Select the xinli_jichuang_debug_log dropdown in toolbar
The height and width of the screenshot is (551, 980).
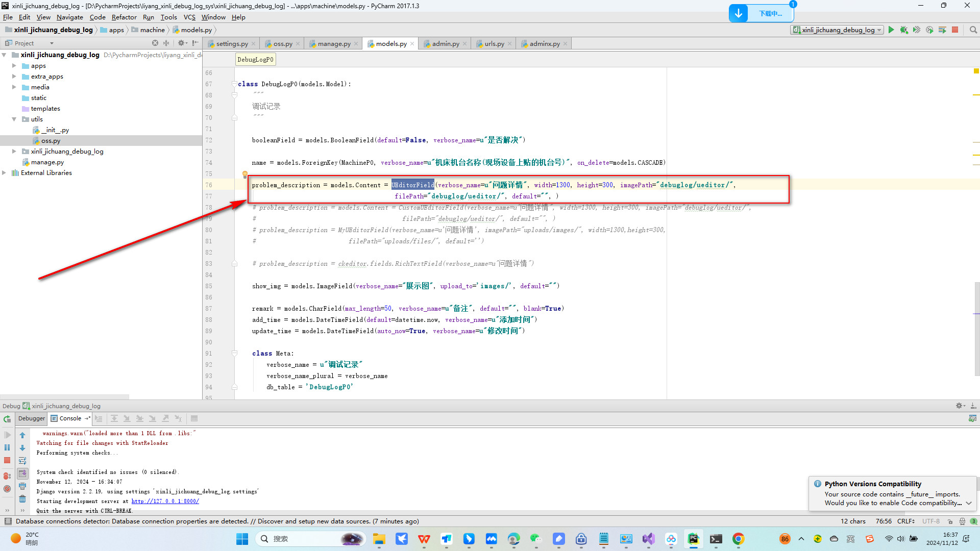[839, 30]
